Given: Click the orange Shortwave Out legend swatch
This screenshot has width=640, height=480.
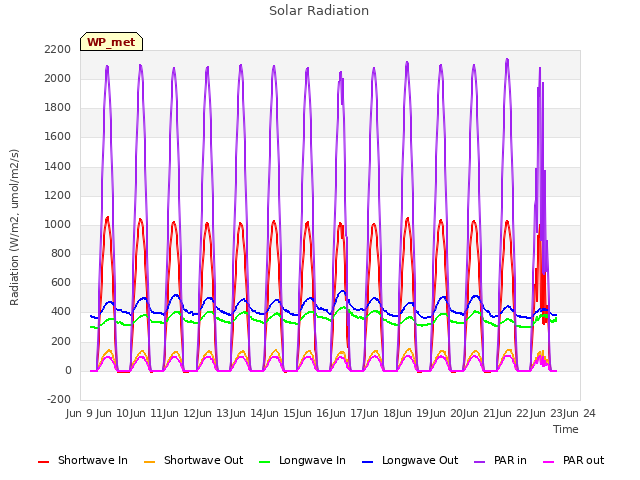Looking at the screenshot, I should [x=150, y=462].
